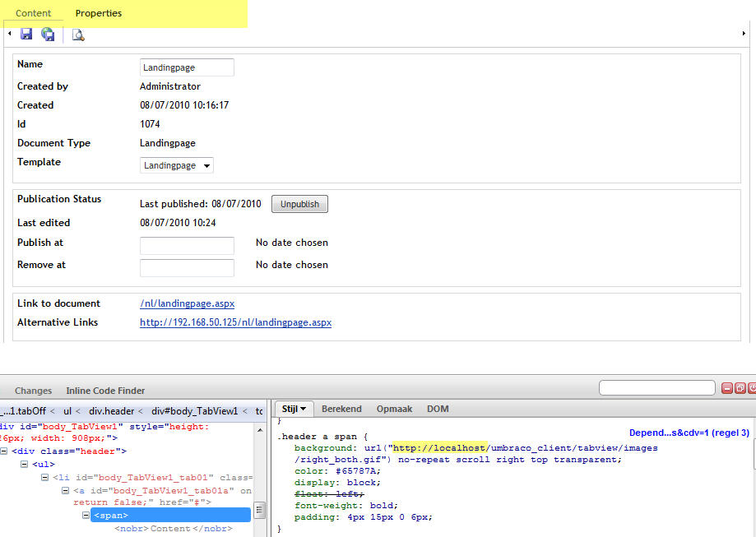Click the Publish at date field
756x537 pixels.
(x=187, y=245)
